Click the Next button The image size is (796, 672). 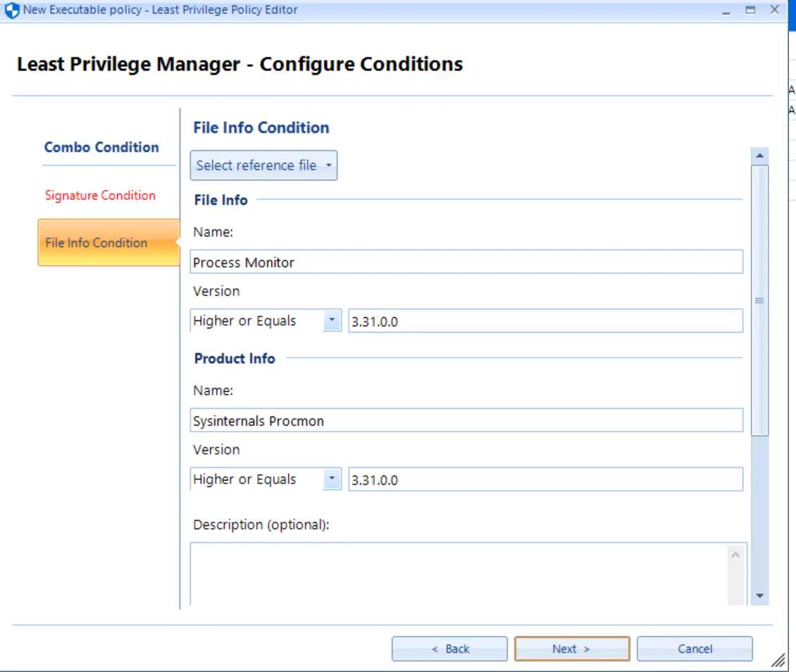[x=572, y=648]
